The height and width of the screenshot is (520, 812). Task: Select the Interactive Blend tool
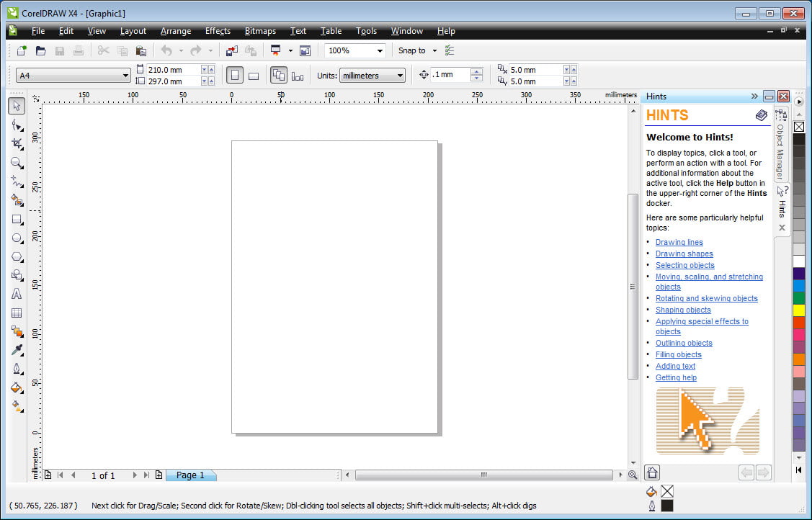tap(17, 331)
